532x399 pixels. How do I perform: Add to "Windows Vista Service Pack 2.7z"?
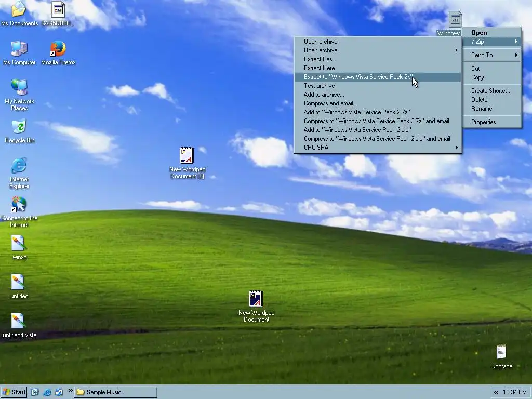(378, 112)
